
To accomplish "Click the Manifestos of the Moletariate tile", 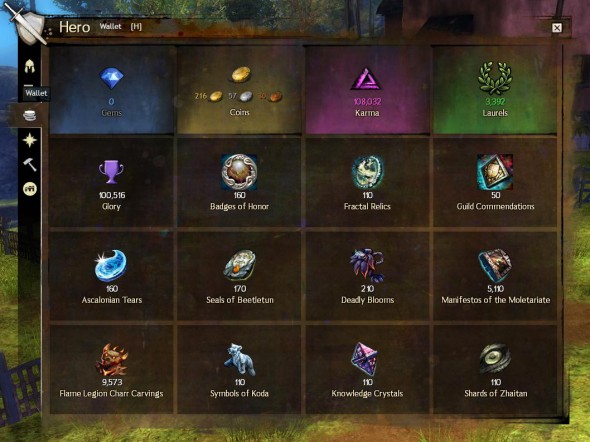I will [x=495, y=276].
